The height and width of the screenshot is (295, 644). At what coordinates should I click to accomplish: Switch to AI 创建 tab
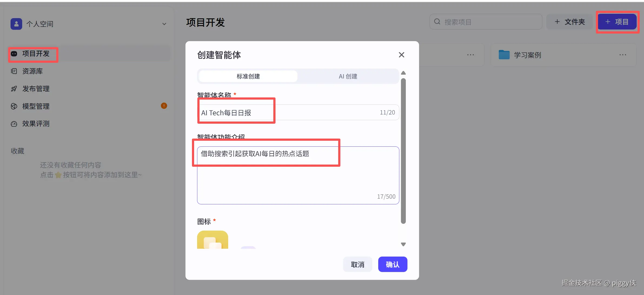click(348, 76)
